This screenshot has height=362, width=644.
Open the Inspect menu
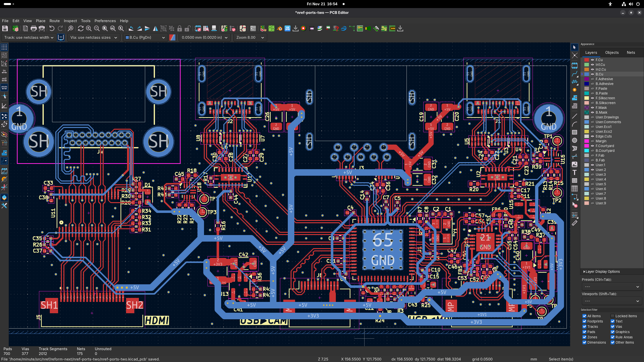70,21
